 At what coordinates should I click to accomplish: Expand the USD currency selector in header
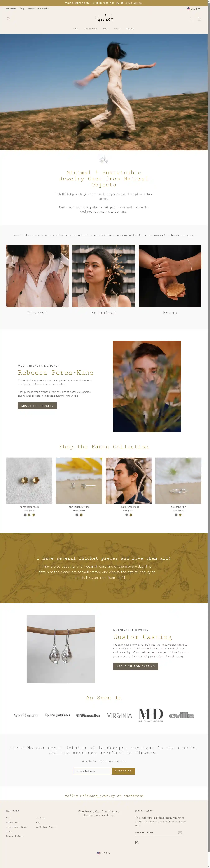tap(194, 9)
